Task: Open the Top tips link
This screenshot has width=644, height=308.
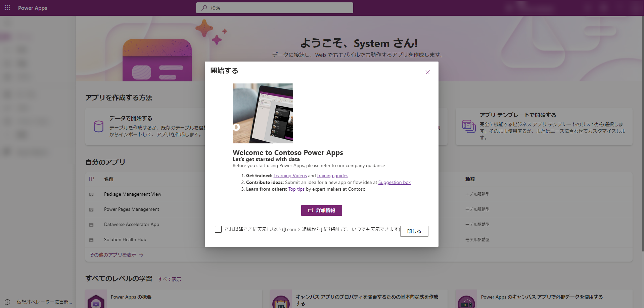Action: (x=296, y=189)
